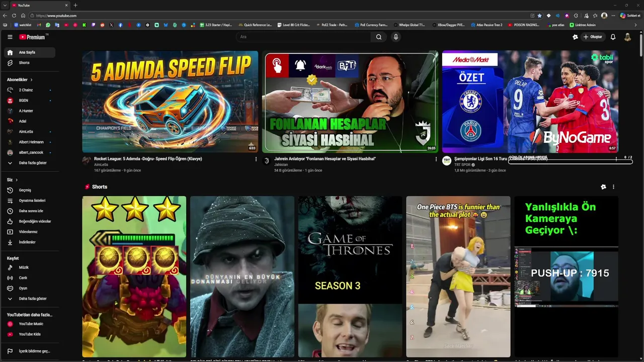Open Facebook bookmark icon
Image resolution: width=644 pixels, height=362 pixels.
click(x=120, y=25)
